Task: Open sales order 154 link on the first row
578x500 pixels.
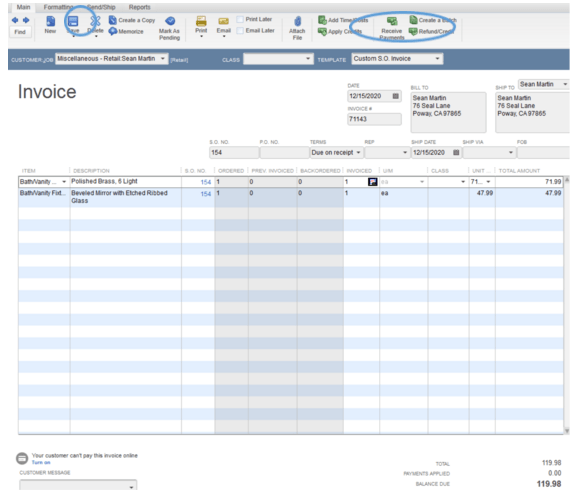Action: point(206,182)
